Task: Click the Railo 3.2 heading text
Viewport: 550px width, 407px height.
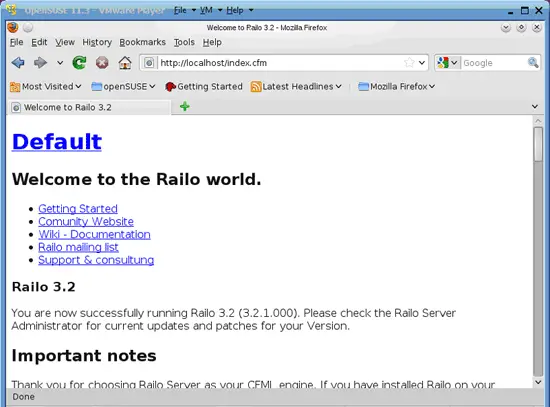Action: [43, 287]
